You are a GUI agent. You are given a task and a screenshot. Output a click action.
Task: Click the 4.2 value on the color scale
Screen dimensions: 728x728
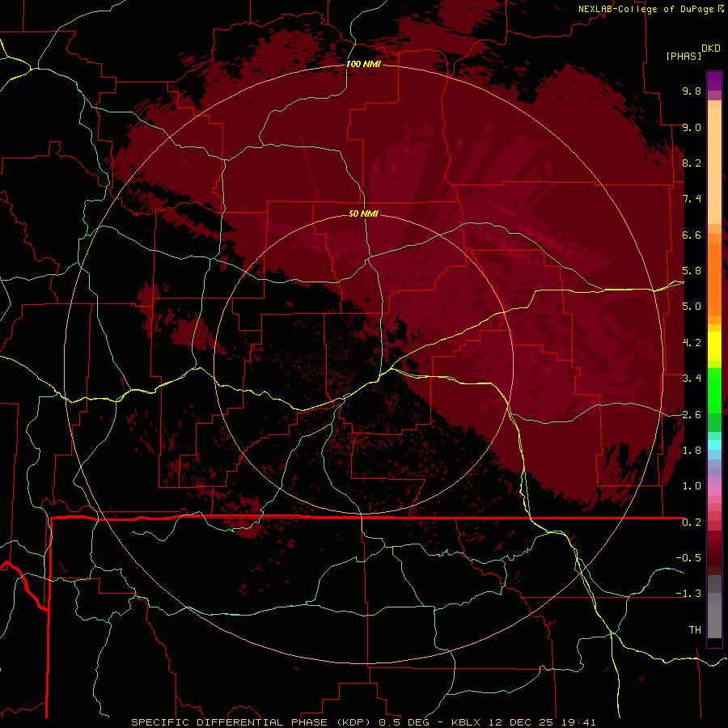(x=692, y=343)
